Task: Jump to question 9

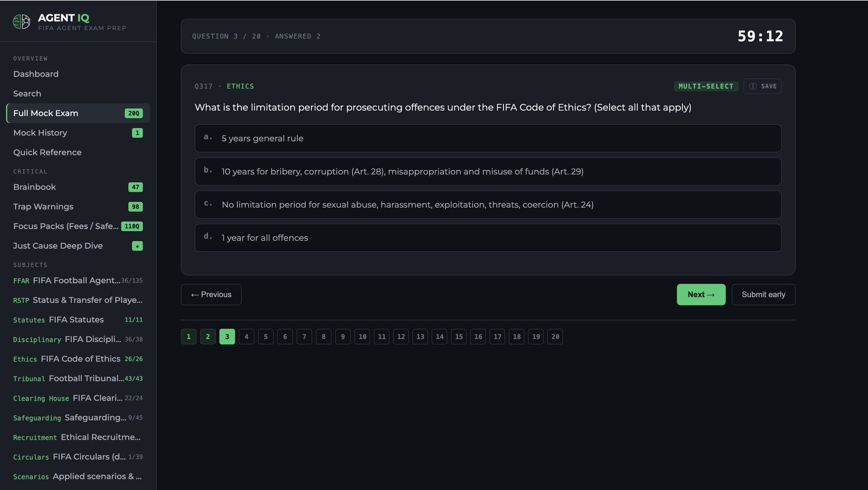Action: (x=343, y=337)
